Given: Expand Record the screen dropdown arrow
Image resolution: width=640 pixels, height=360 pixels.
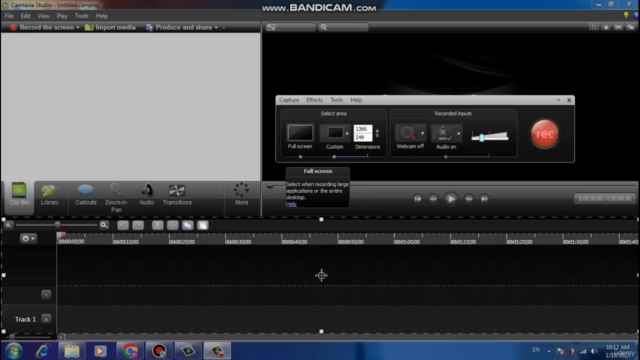Looking at the screenshot, I should pos(78,28).
